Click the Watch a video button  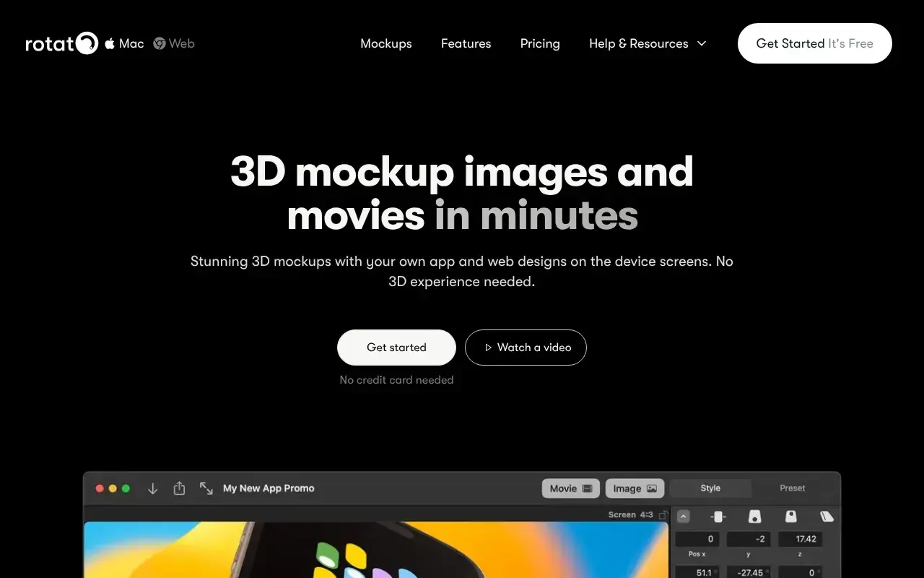coord(526,348)
